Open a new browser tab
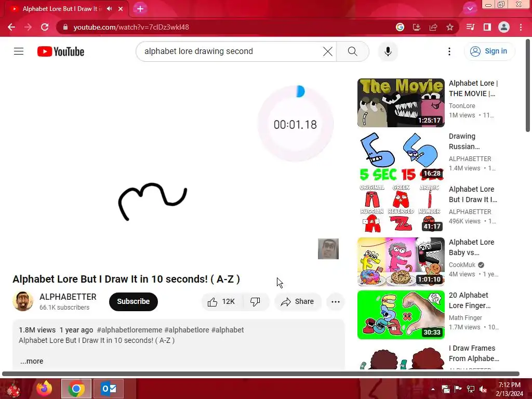Viewport: 532px width, 399px height. click(x=140, y=9)
